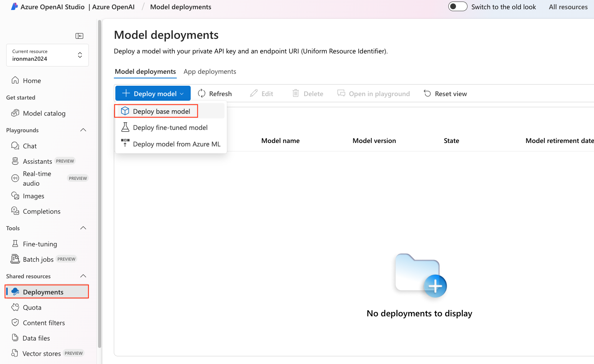Toggle Switch to the old look

click(x=458, y=7)
